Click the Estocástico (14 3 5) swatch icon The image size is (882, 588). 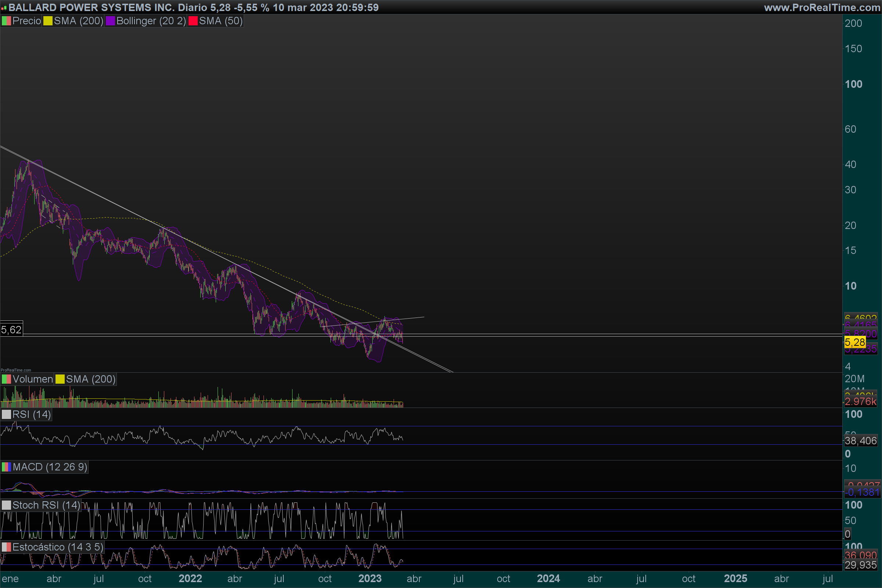coord(6,547)
